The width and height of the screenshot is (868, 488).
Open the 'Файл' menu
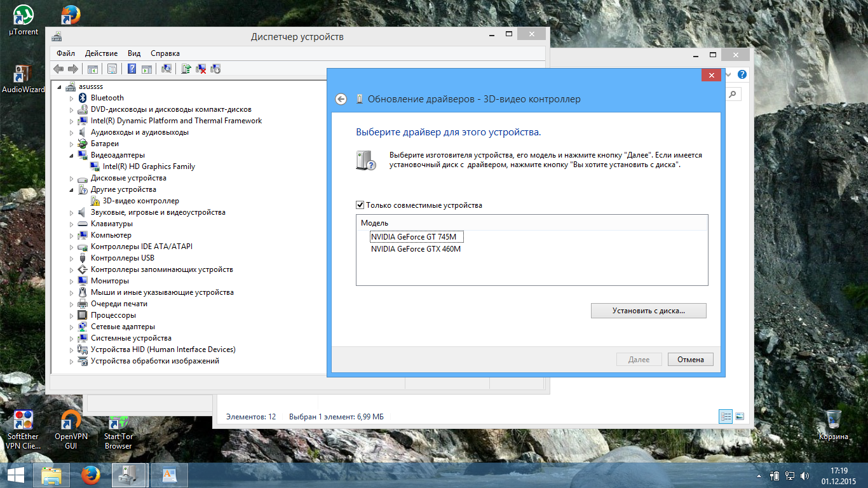65,53
